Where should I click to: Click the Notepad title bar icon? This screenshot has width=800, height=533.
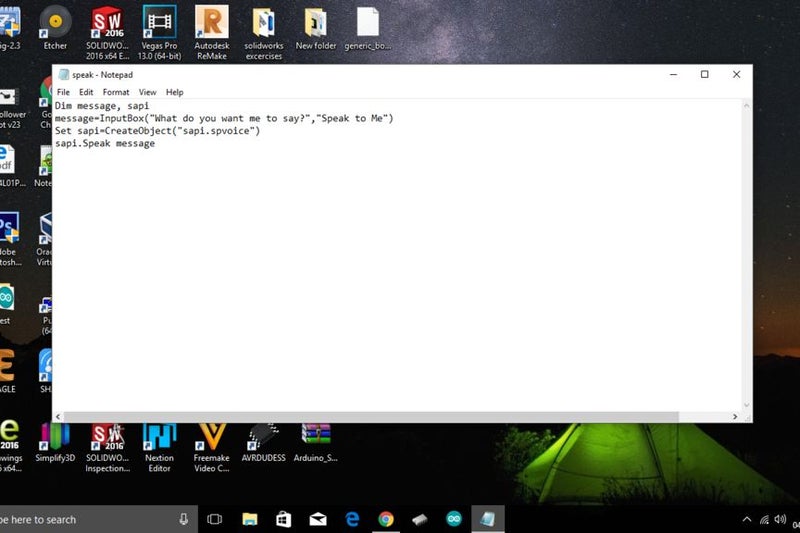coord(64,74)
